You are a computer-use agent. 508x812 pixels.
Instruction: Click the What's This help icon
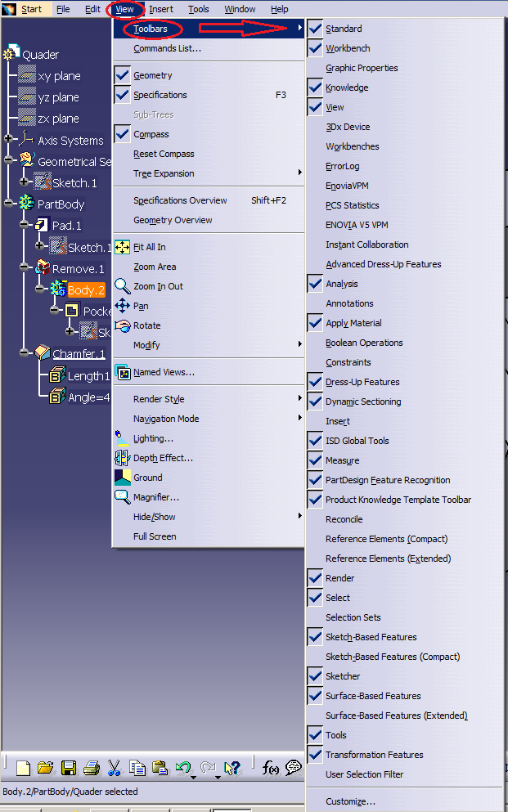pyautogui.click(x=233, y=768)
